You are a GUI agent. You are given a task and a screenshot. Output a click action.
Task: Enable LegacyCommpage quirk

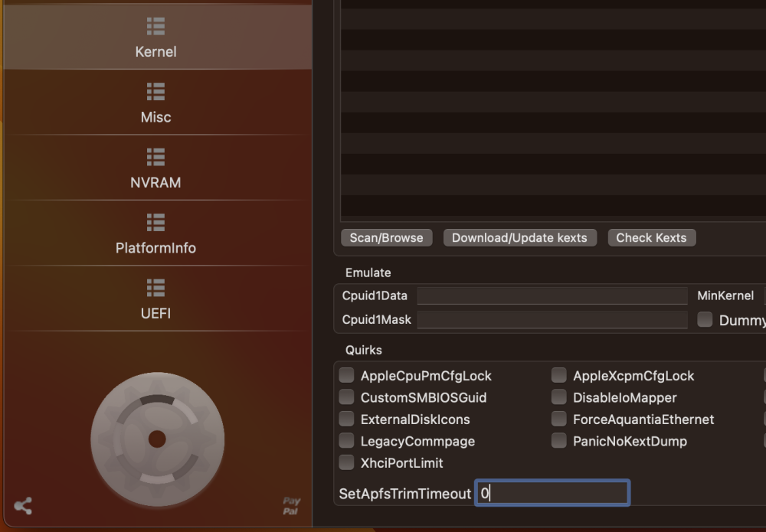pyautogui.click(x=346, y=441)
